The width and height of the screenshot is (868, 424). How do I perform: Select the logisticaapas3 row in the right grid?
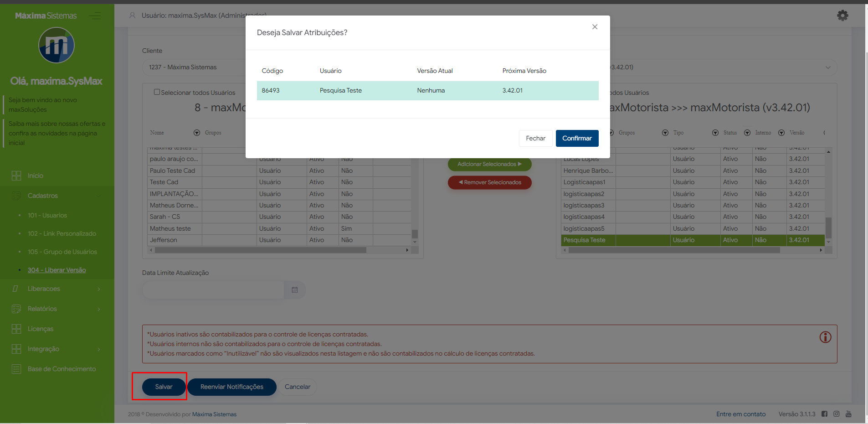point(693,205)
